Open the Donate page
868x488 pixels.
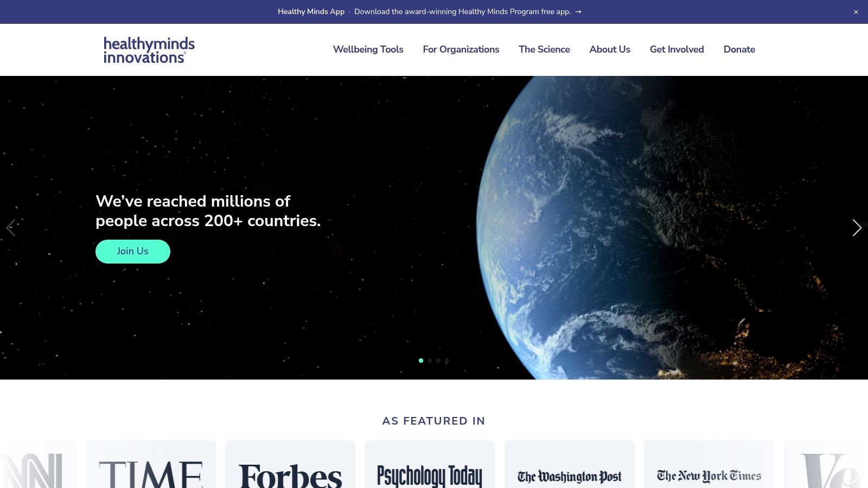pos(739,49)
